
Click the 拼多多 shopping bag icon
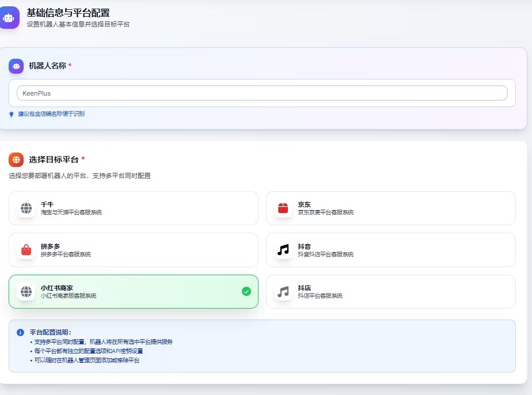coord(26,250)
